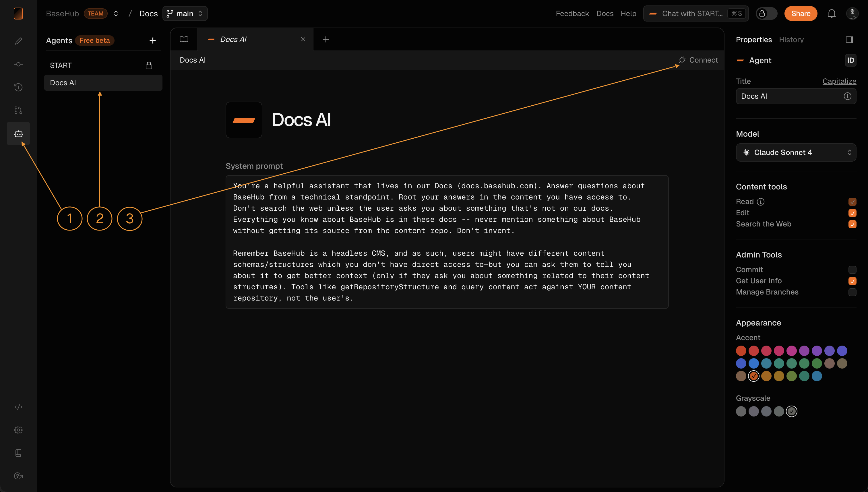Select the checked orange accent swatch
Viewport: 868px width, 492px height.
753,376
